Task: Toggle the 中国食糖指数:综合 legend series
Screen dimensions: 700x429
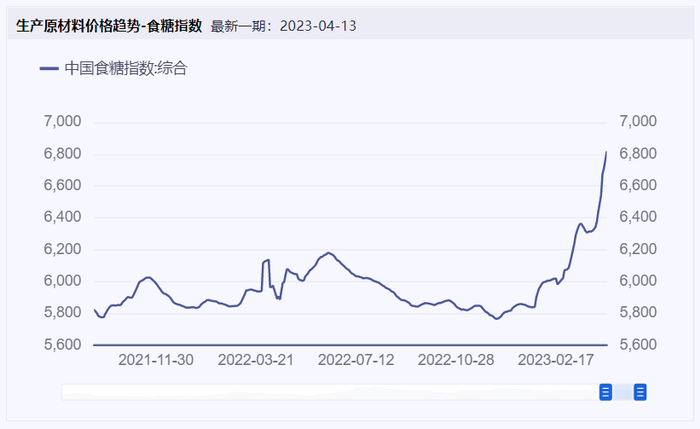Action: (113, 68)
